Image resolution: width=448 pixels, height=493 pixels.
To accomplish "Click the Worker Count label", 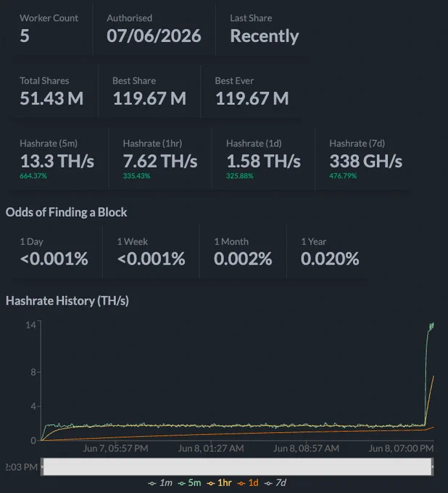I will 49,18.
